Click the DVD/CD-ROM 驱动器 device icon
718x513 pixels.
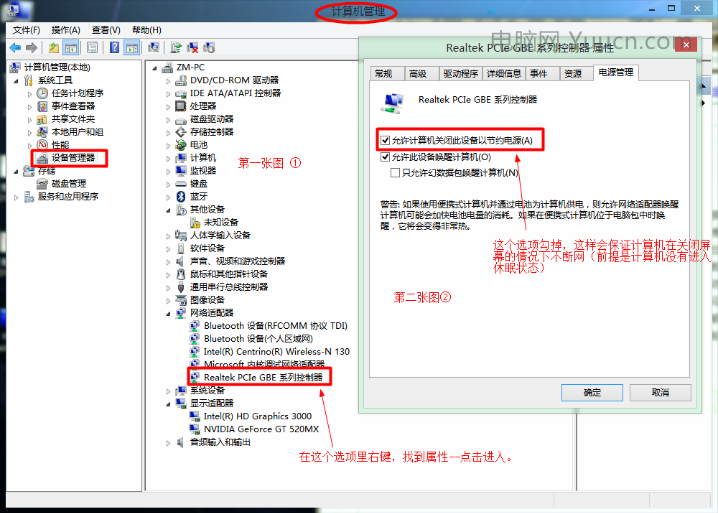click(181, 80)
